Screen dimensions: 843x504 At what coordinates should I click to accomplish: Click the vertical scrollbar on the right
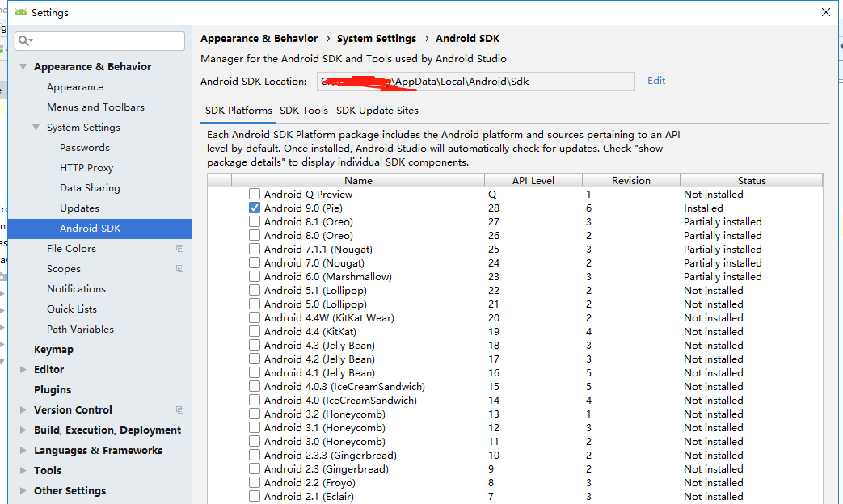tap(838, 242)
